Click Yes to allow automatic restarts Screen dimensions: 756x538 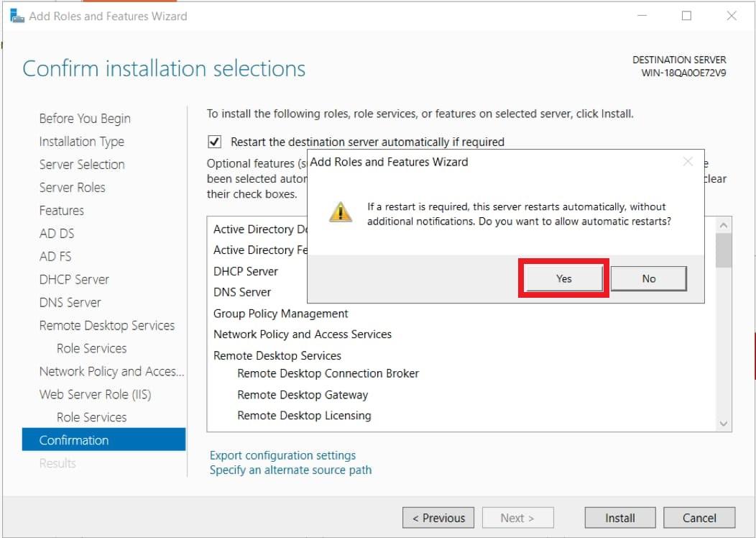pos(563,278)
